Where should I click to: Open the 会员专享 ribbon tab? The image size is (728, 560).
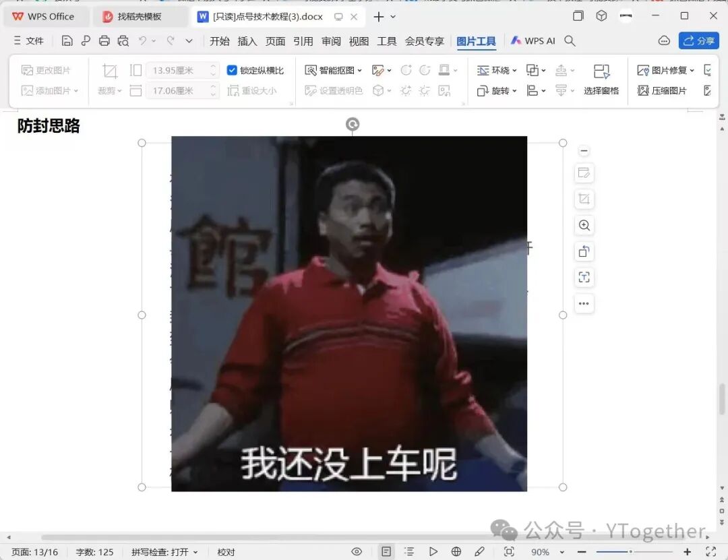(425, 41)
